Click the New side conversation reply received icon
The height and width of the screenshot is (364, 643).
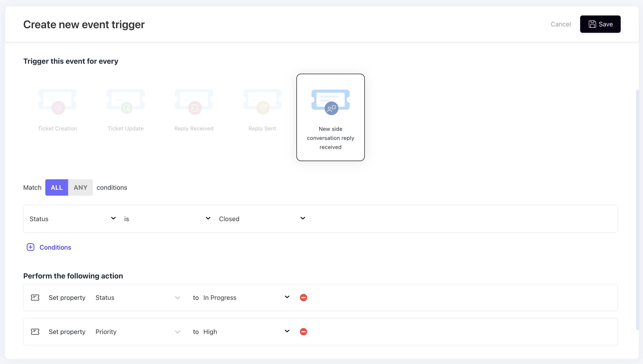(330, 101)
